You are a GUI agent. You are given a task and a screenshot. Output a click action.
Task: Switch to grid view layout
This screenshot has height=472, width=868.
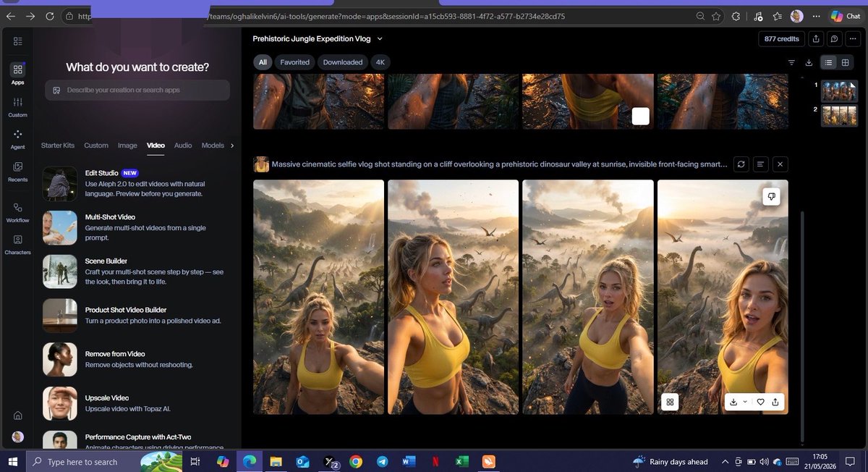845,62
